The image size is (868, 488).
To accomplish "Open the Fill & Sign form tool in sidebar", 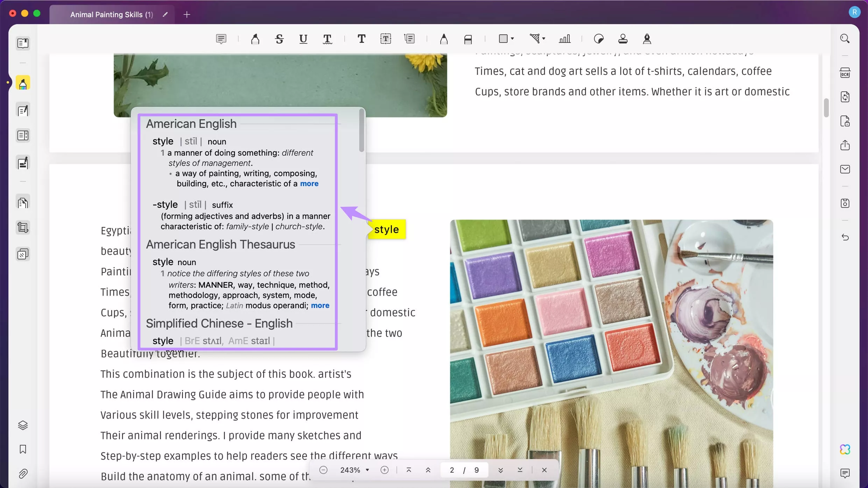I will [x=23, y=163].
